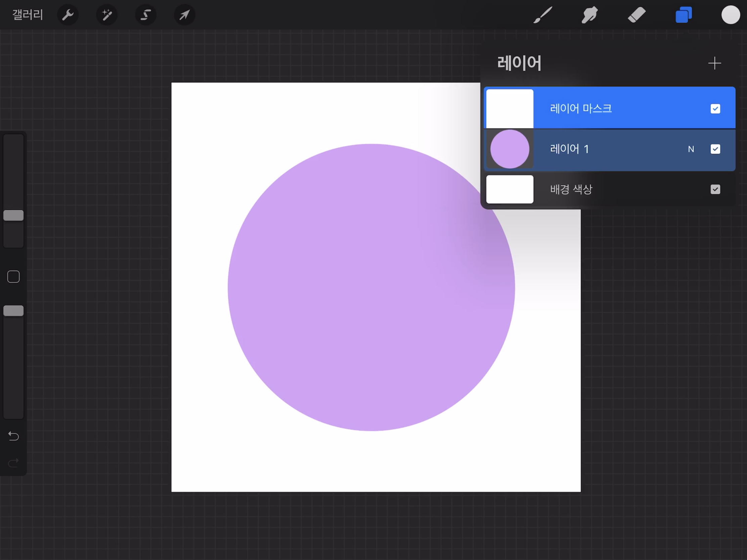Click the 레이어 1 purple circle thumbnail

510,149
